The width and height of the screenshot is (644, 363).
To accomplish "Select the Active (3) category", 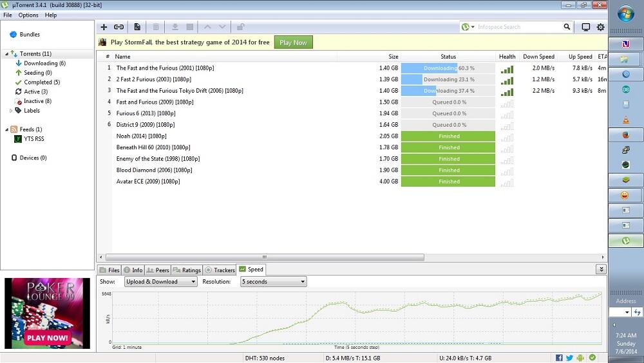I will [35, 91].
